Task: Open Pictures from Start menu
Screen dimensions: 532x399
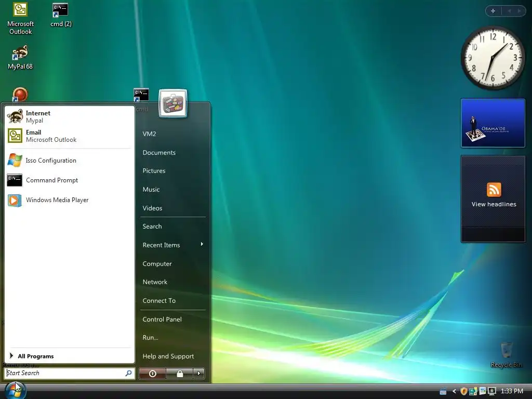Action: coord(154,170)
